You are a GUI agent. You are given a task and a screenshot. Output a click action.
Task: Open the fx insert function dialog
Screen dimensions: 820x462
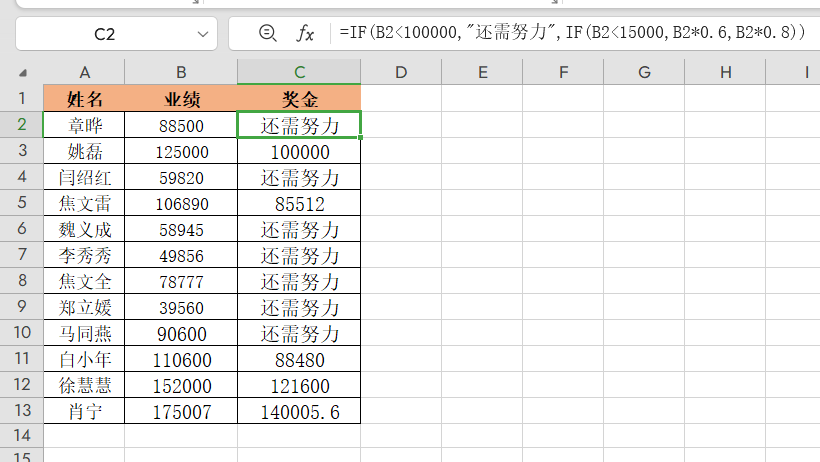pyautogui.click(x=305, y=33)
